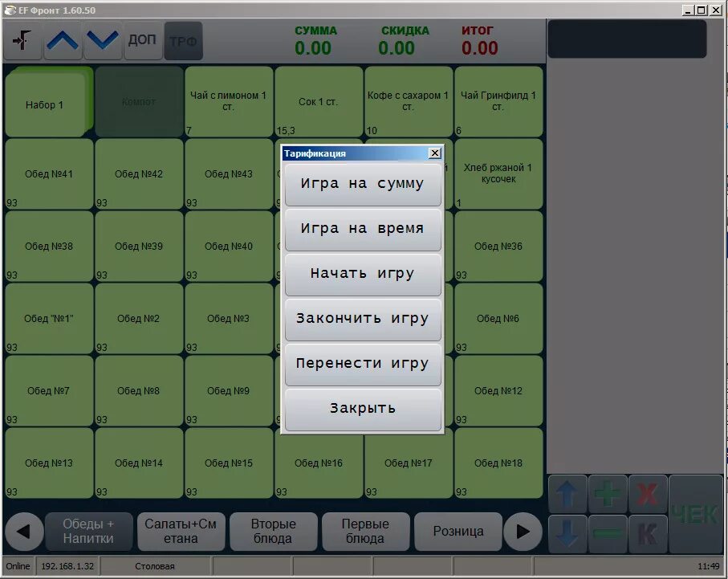Select the Обед №40 tile
The width and height of the screenshot is (728, 579).
click(x=229, y=247)
